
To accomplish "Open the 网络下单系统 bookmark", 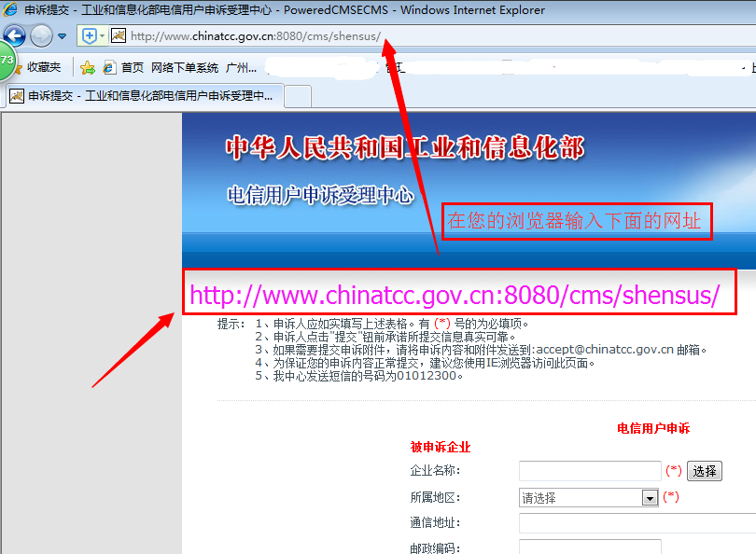I will pyautogui.click(x=185, y=68).
